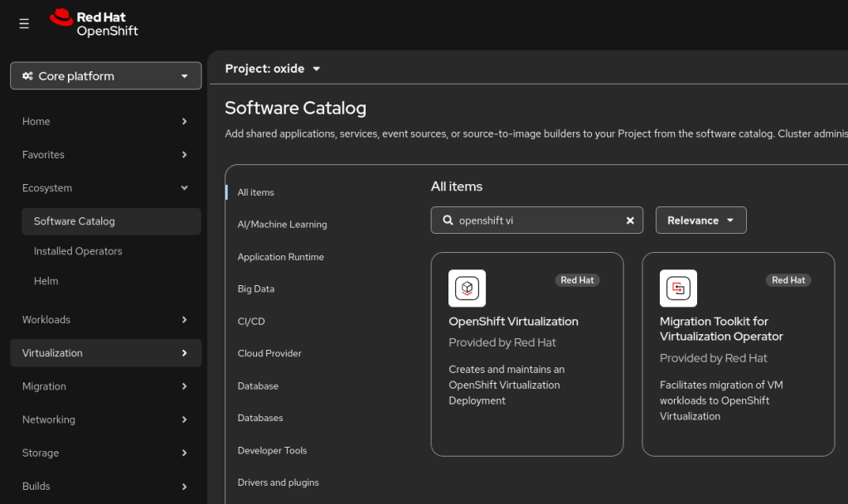848x504 pixels.
Task: Filter by Drivers and plugins category
Action: [x=278, y=482]
